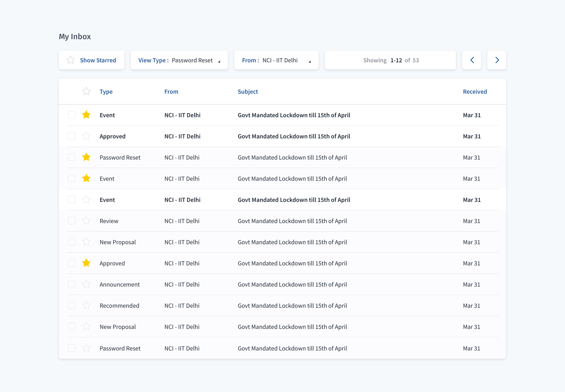This screenshot has height=392, width=565.
Task: Select checkbox of the bold Approved row
Action: (72, 136)
